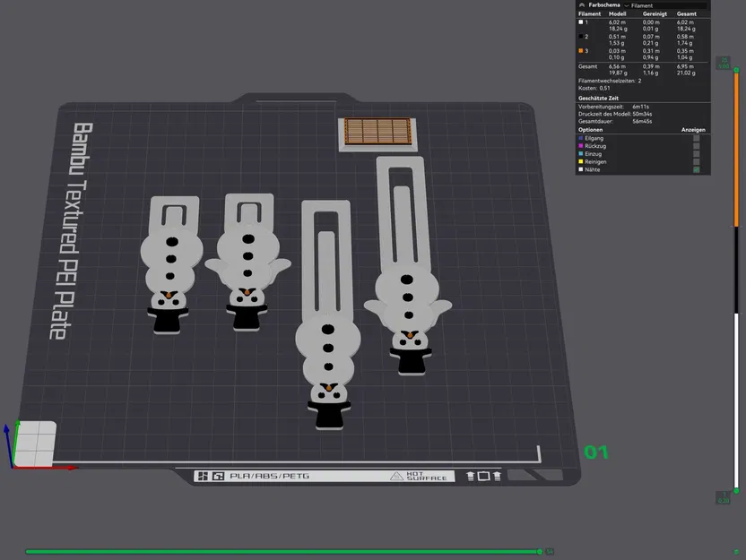Click the Anzeigen column heading

(693, 130)
